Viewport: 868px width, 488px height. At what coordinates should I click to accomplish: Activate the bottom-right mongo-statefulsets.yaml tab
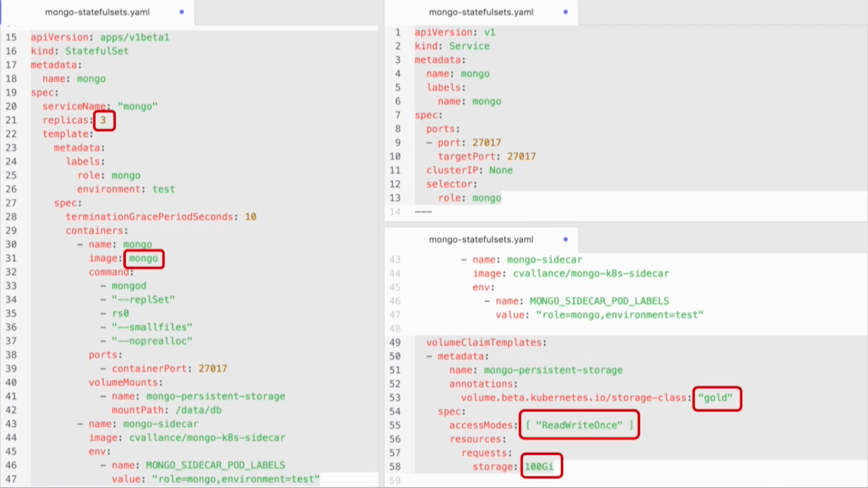coord(481,240)
